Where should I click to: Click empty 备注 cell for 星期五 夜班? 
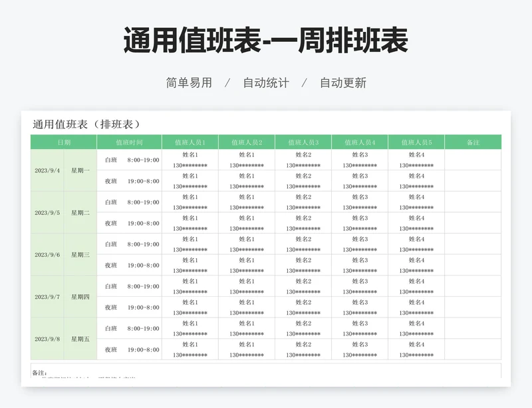pos(473,349)
